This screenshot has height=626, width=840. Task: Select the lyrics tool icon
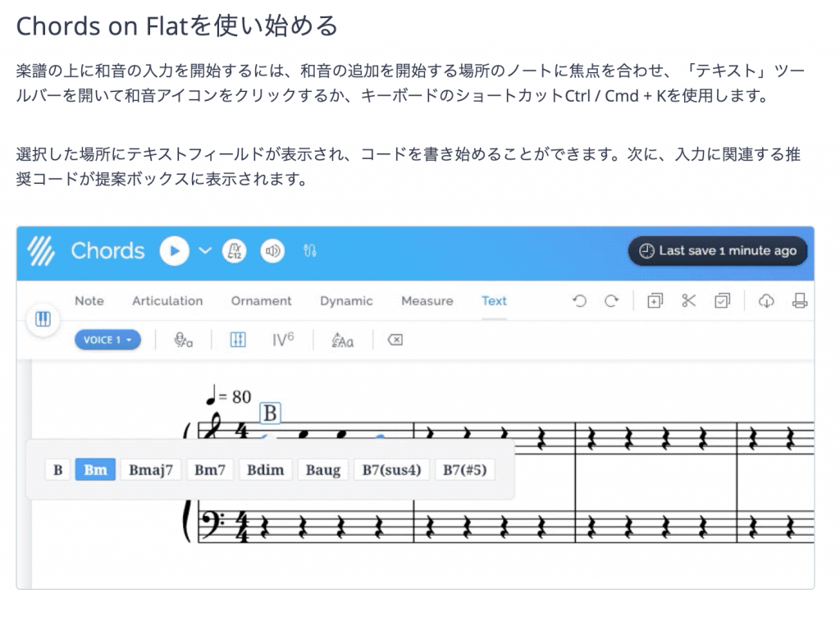pos(183,340)
